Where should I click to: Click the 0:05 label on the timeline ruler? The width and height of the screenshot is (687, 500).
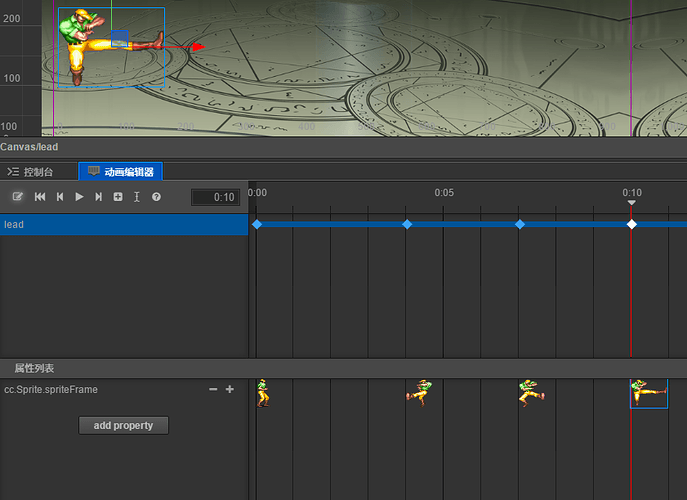point(444,193)
